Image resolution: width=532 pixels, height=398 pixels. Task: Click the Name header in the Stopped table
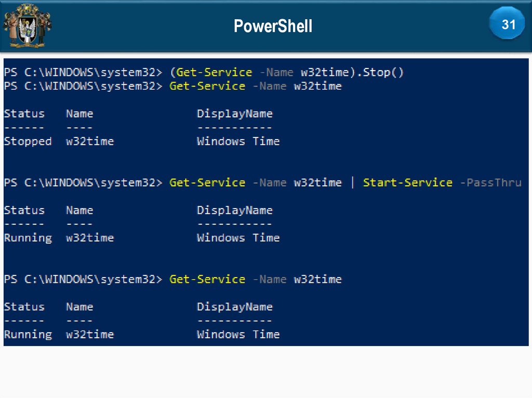coord(79,114)
